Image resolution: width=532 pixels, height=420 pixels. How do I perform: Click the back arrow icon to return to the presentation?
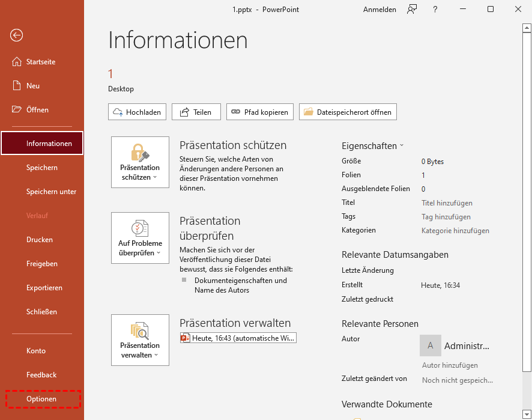tap(16, 35)
